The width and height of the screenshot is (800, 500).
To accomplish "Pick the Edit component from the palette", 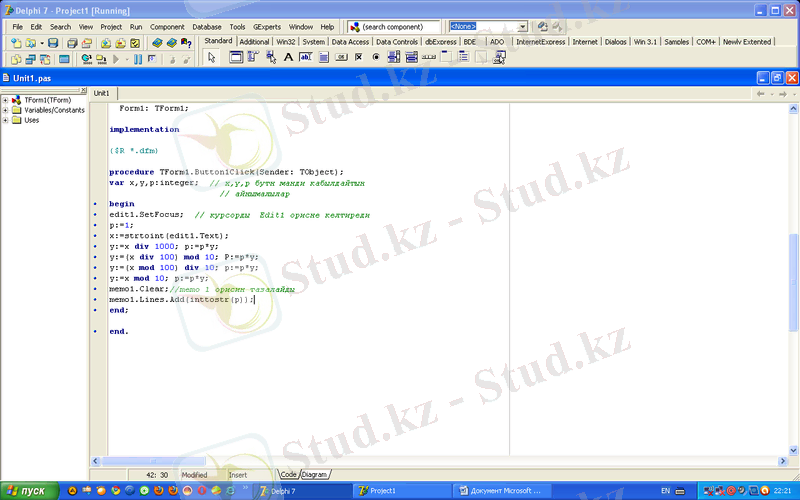I will pos(306,57).
